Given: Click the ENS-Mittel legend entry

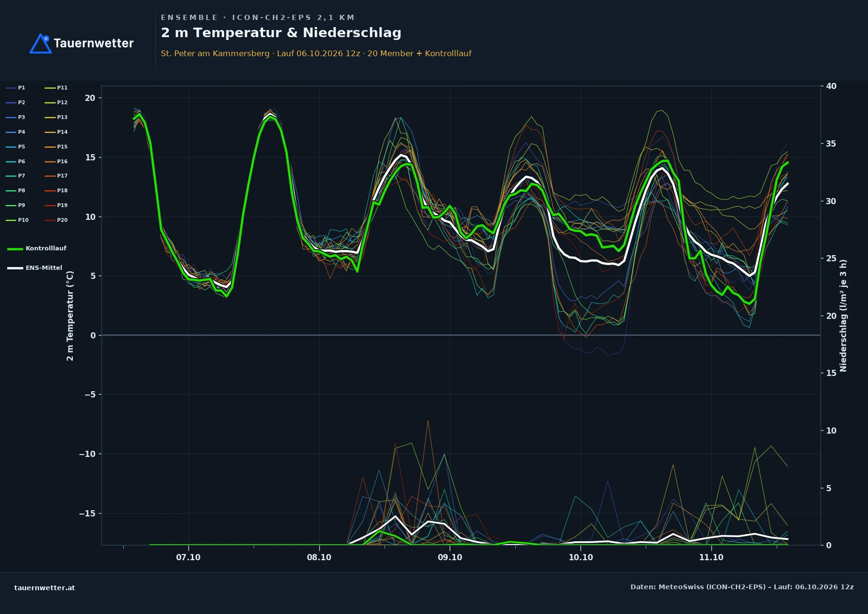Looking at the screenshot, I should click(x=35, y=268).
